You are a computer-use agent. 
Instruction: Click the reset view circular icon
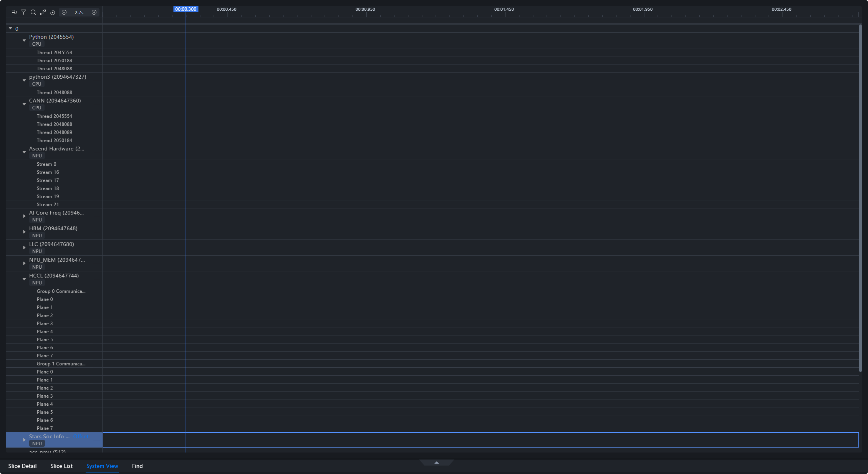tap(53, 12)
